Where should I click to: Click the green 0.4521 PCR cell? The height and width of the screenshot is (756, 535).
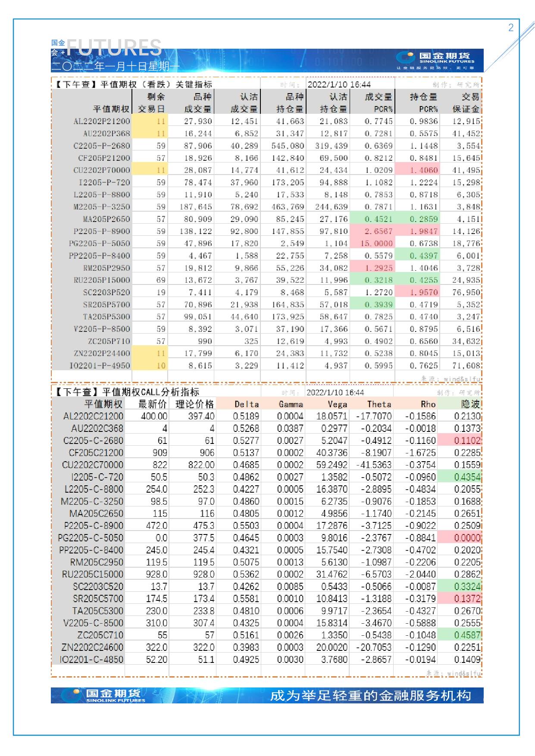tap(372, 219)
